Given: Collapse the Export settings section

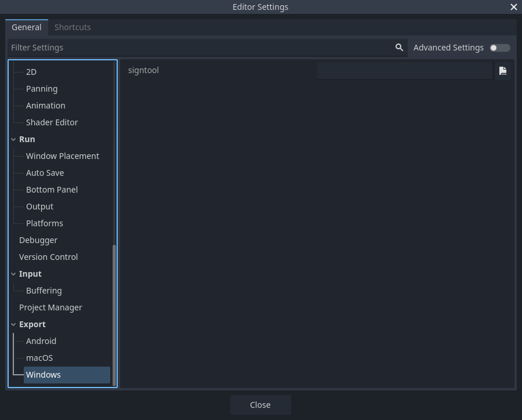Looking at the screenshot, I should point(13,324).
